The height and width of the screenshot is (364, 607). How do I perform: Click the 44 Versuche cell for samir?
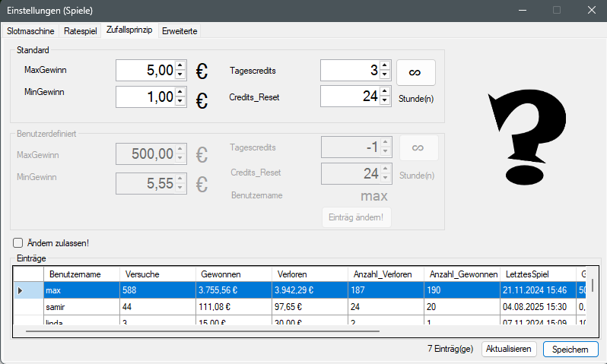[157, 307]
